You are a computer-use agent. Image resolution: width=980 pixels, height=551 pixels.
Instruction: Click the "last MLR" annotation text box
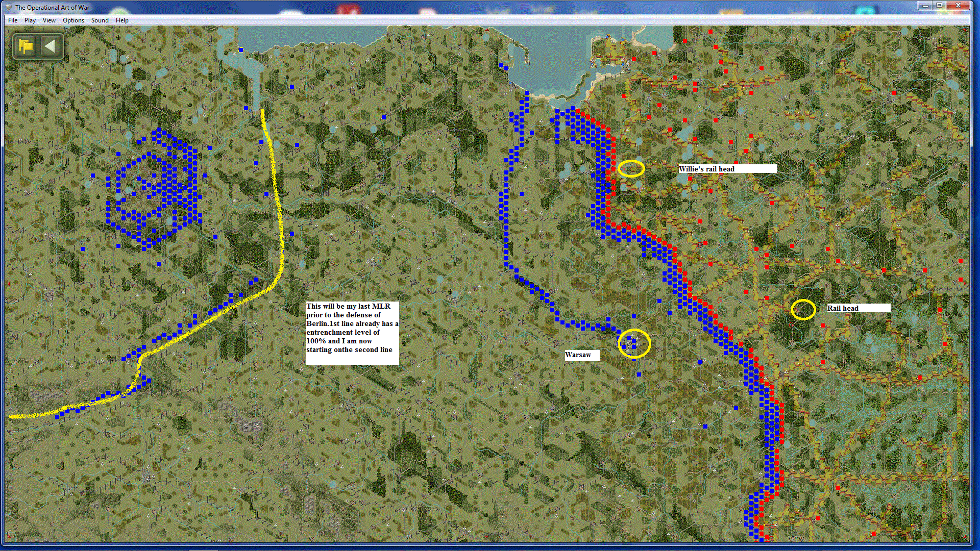[352, 333]
